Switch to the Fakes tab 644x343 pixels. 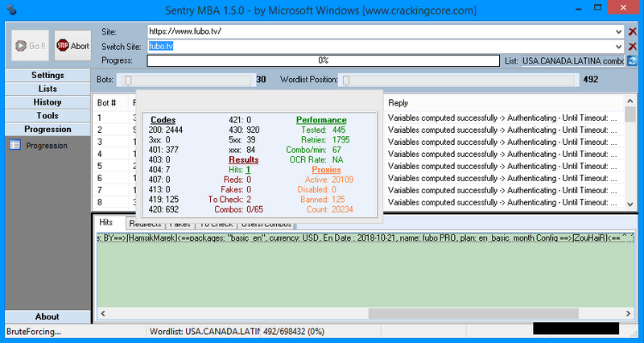[180, 224]
